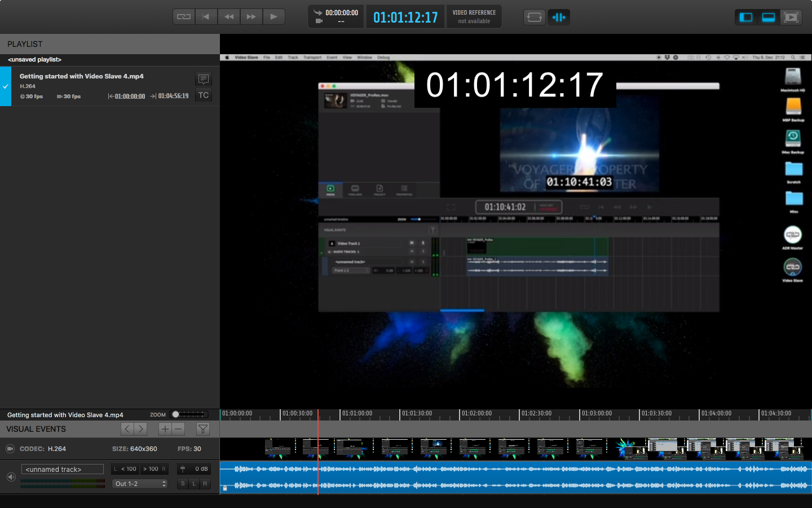The image size is (812, 508).
Task: Click the TC button on the playlist item
Action: coord(204,95)
